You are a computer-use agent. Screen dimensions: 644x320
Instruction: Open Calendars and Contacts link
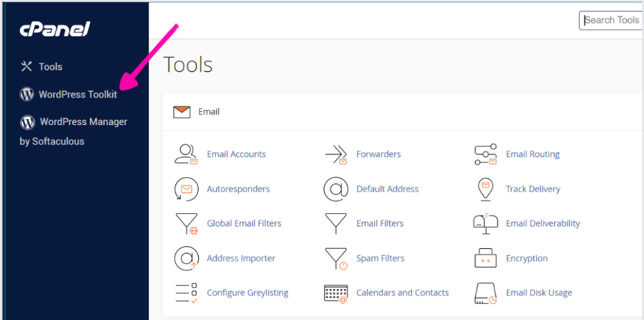[x=402, y=293]
